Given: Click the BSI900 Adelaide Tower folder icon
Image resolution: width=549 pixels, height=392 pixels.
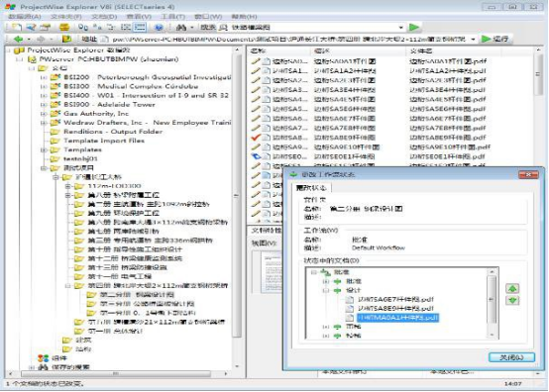Looking at the screenshot, I should click(55, 104).
